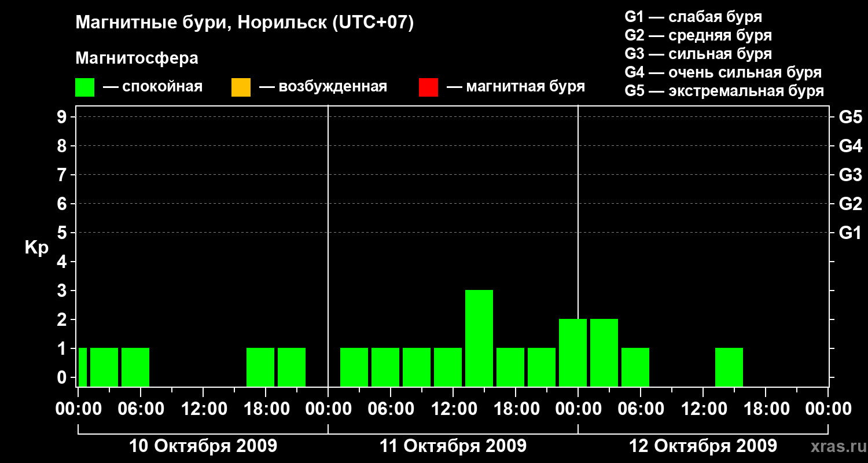This screenshot has height=463, width=868.
Task: Click the 'G5 — экстремальная буря' description
Action: (724, 91)
